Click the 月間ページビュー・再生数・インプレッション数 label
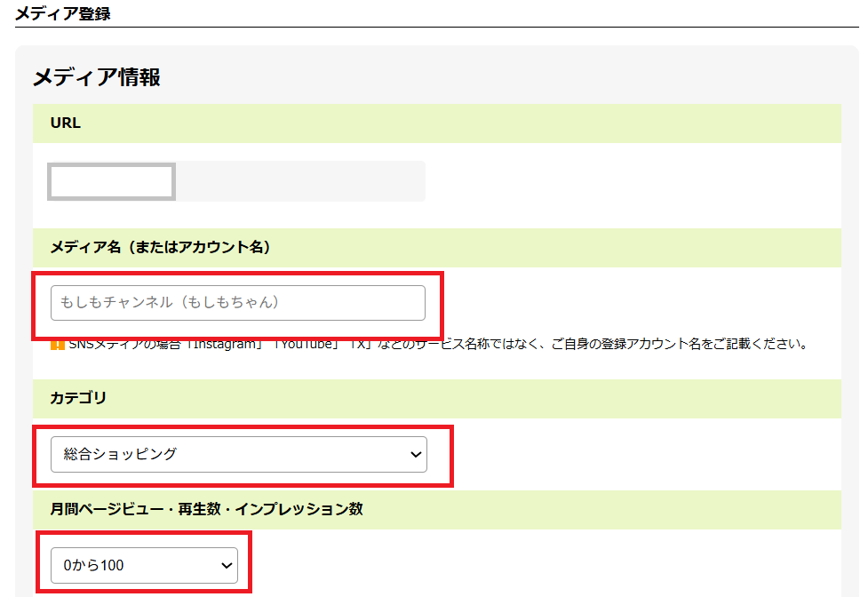 coord(206,509)
